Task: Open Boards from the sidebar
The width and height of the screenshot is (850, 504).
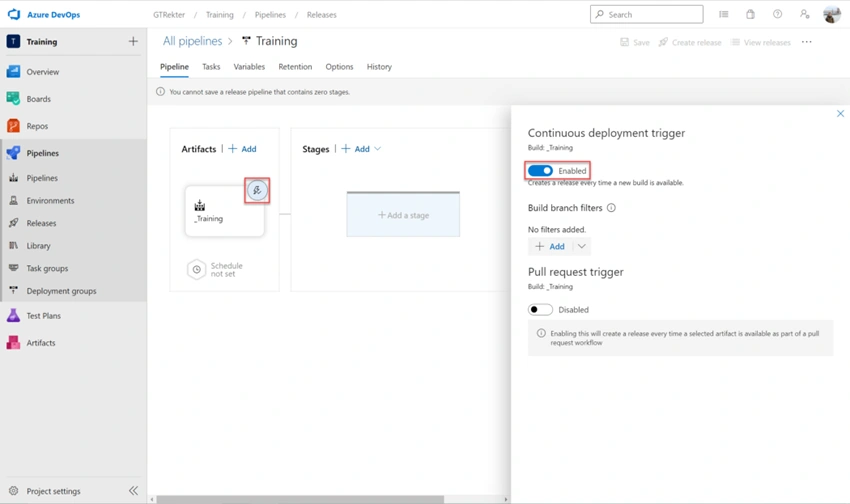Action: [x=38, y=99]
